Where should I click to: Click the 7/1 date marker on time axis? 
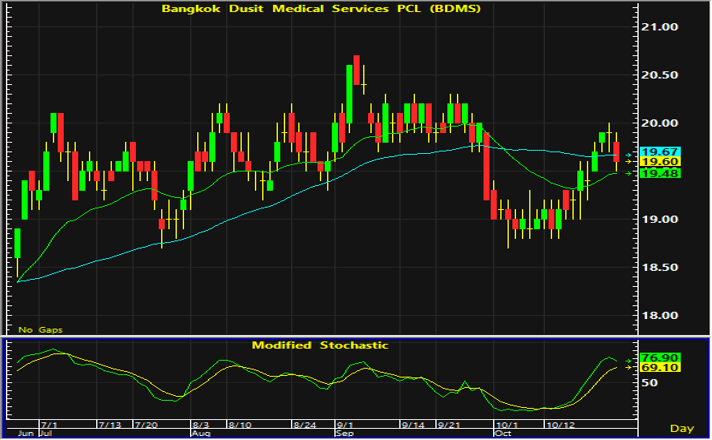(x=49, y=425)
